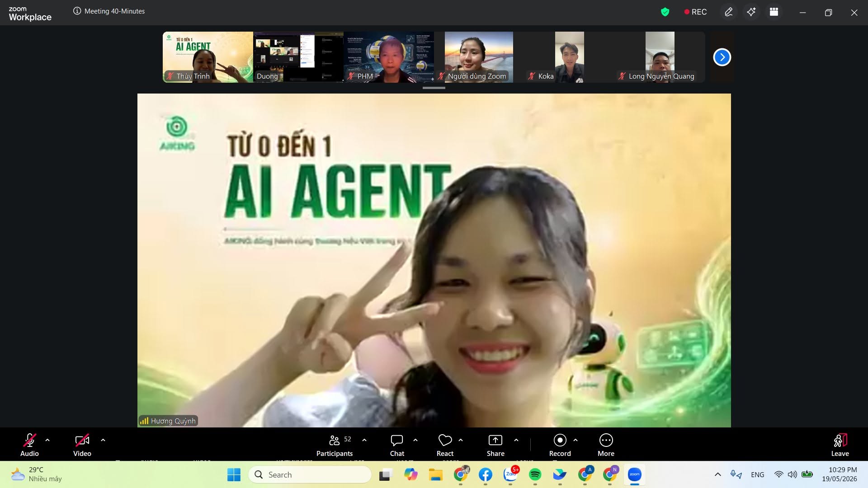Expand Share options arrow
This screenshot has height=488, width=868.
(516, 440)
